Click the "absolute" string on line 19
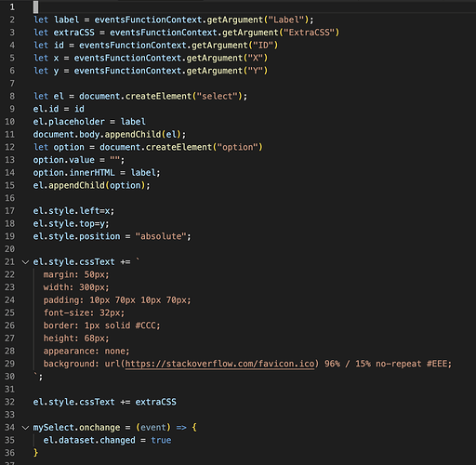Viewport: 476px width, 465px height. [161, 236]
